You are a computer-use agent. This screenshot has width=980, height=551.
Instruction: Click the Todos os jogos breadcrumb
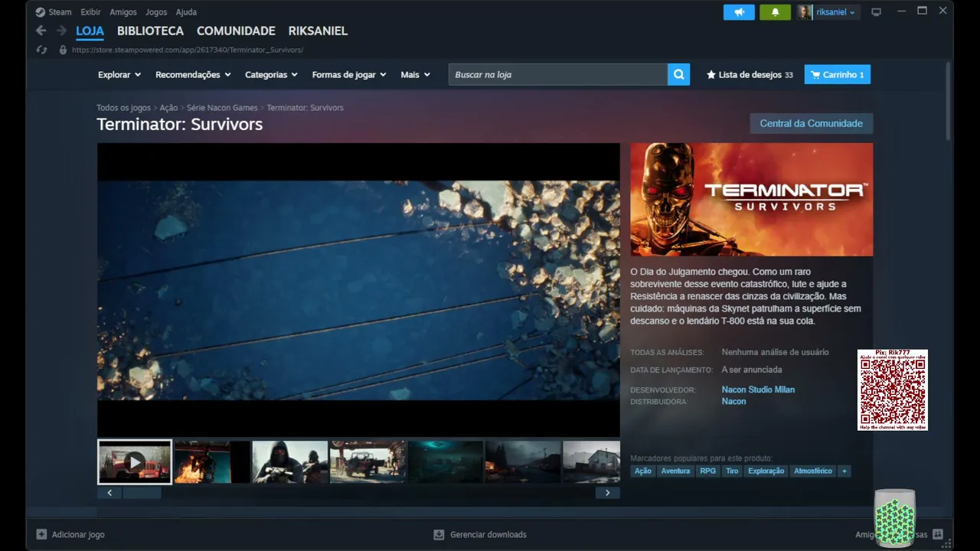click(123, 108)
